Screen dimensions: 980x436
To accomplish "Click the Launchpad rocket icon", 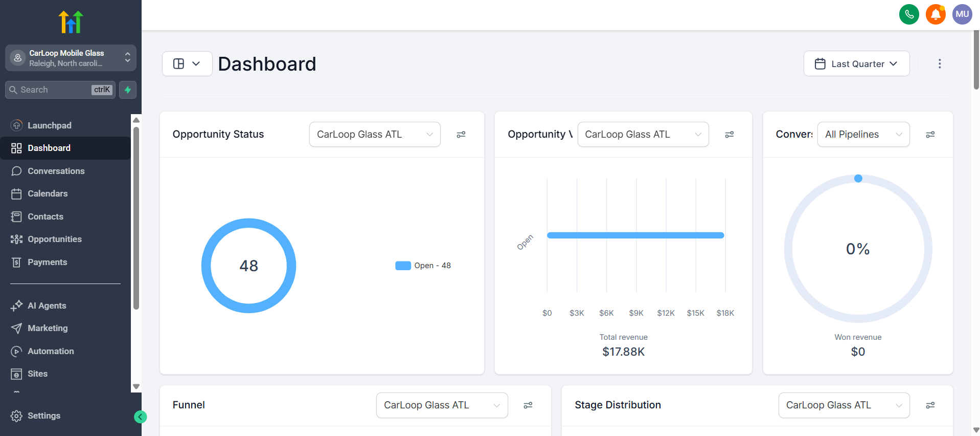I will (17, 125).
